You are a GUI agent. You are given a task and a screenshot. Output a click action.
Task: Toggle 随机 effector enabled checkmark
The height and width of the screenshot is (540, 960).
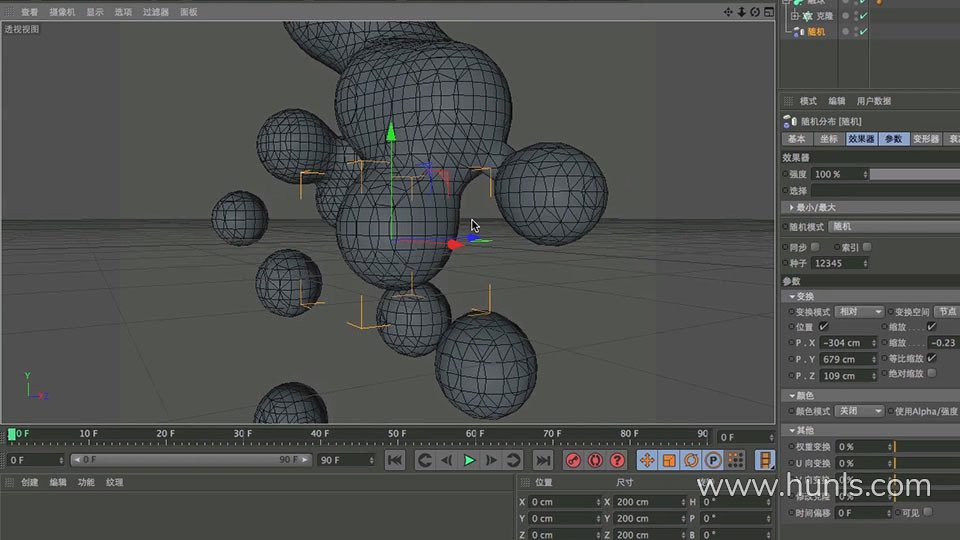pyautogui.click(x=863, y=31)
